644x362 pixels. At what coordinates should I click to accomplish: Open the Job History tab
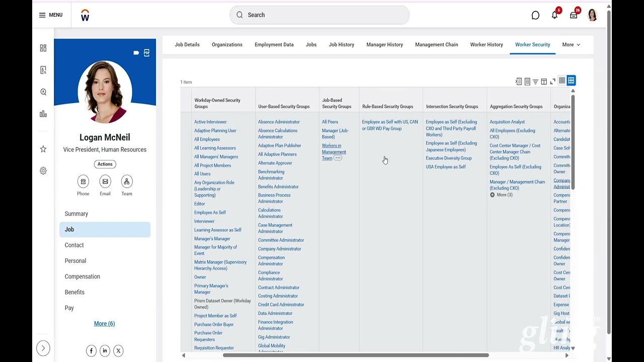tap(342, 45)
